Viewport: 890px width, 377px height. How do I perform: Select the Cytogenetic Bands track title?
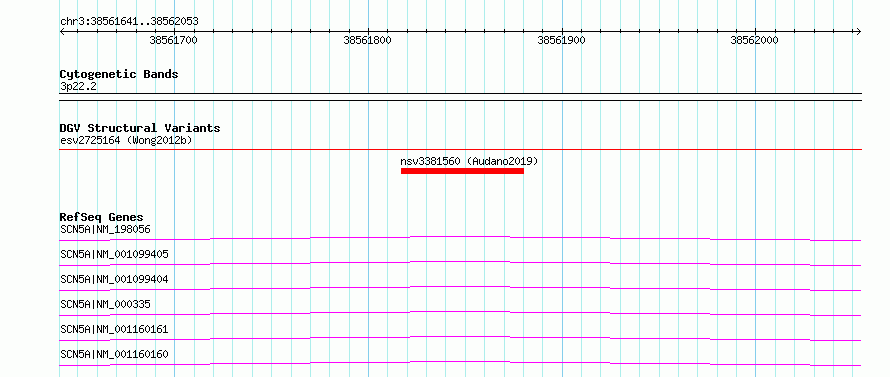point(119,74)
